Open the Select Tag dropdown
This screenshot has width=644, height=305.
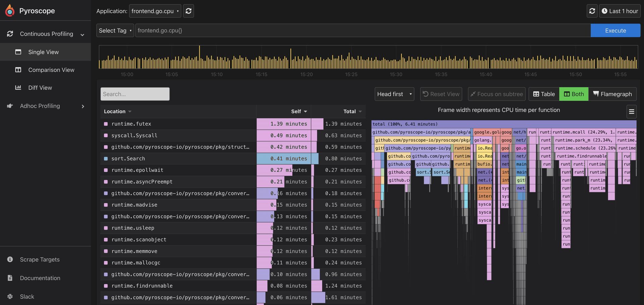tap(115, 31)
